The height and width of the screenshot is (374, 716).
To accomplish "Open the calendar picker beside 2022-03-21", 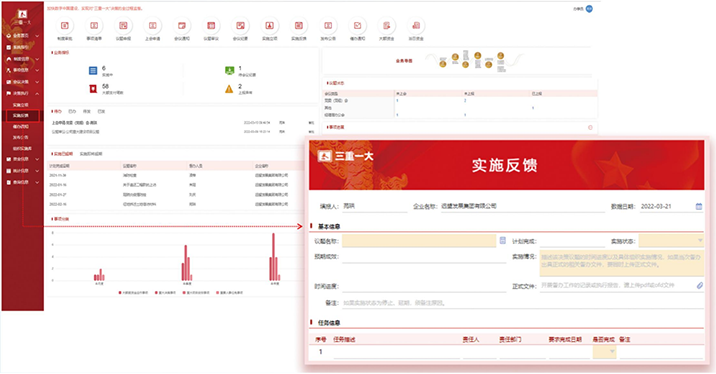I will tap(699, 206).
